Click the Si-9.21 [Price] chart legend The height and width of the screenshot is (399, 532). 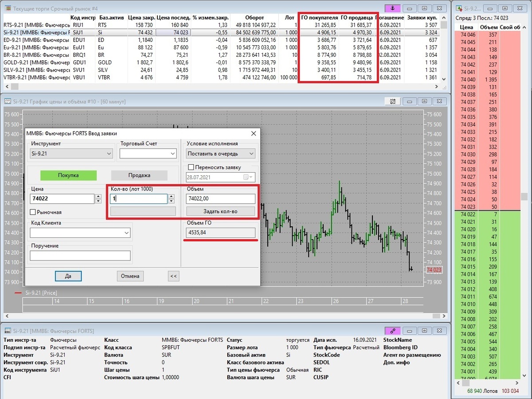pyautogui.click(x=35, y=293)
